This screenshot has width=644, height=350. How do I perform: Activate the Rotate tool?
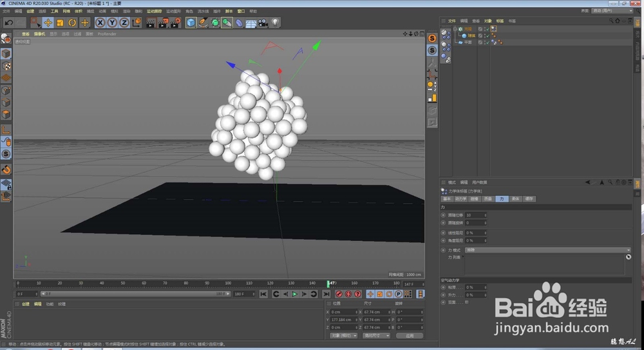click(72, 23)
